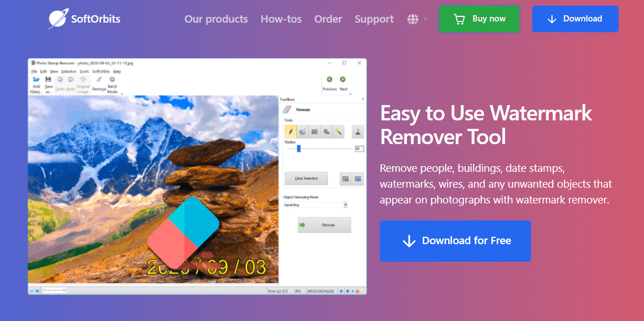Viewport: 644px width, 321px height.
Task: Click the SoftOrbits logo
Action: point(84,19)
